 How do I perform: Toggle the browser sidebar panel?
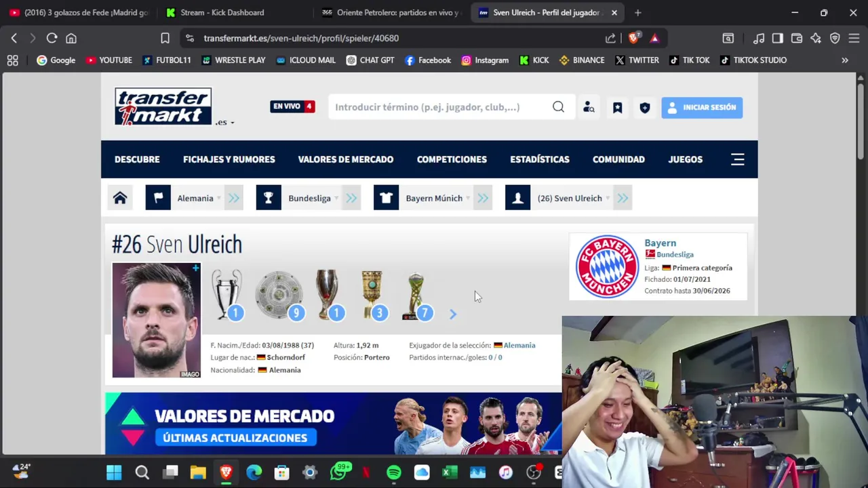tap(778, 38)
